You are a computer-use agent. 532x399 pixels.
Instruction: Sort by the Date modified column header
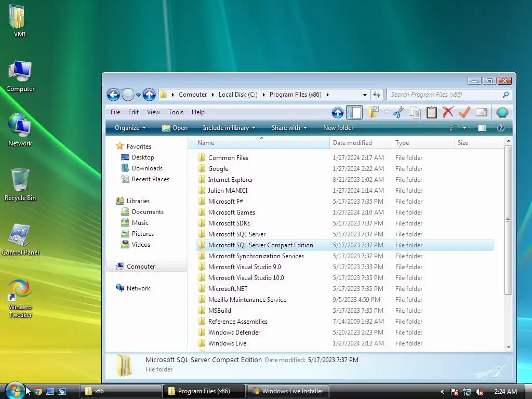[361, 143]
